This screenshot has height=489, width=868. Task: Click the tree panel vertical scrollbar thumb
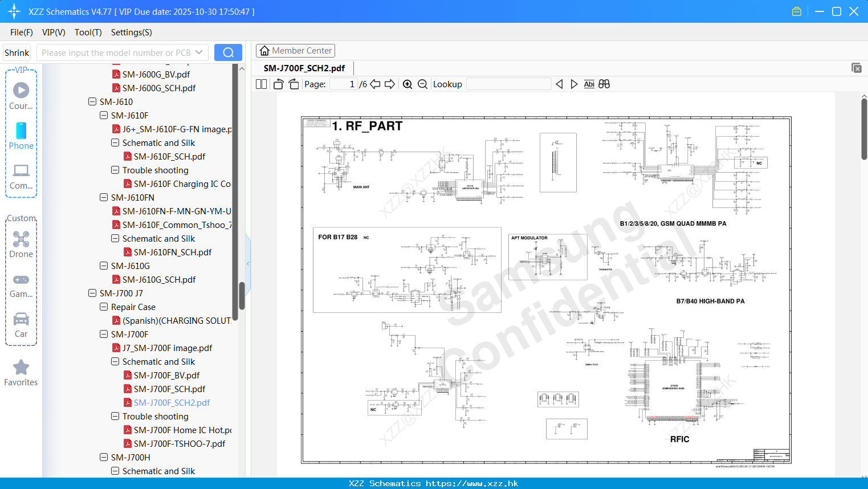coord(242,296)
